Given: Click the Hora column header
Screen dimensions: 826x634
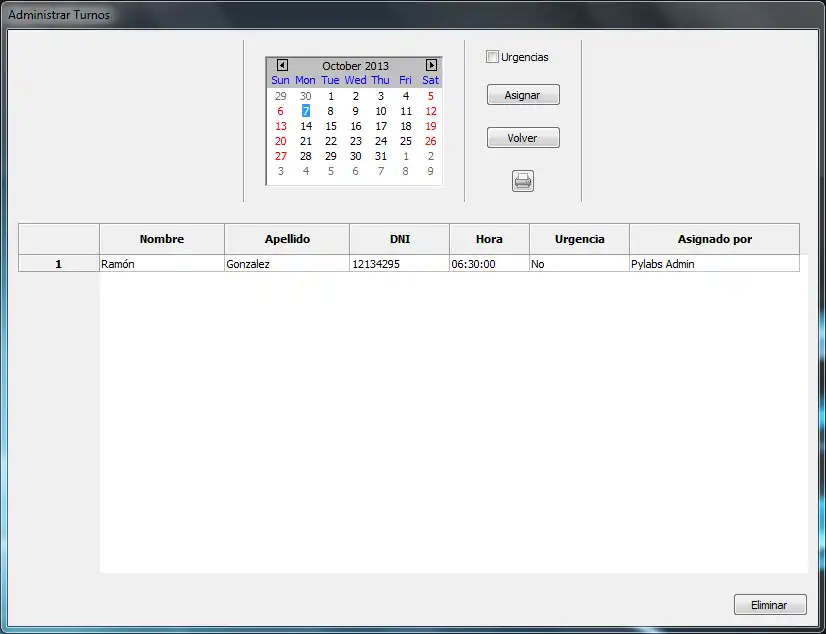Looking at the screenshot, I should click(489, 239).
